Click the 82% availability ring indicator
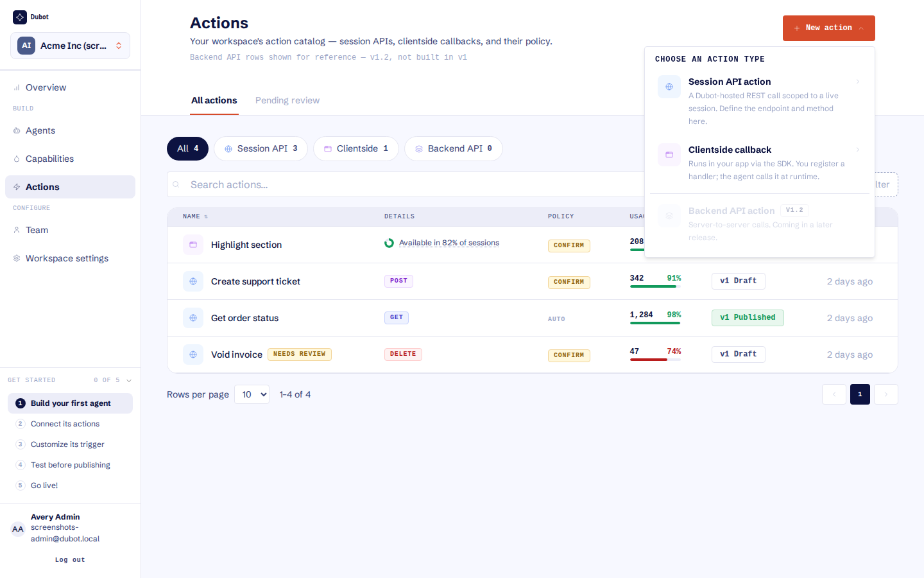Image resolution: width=924 pixels, height=578 pixels. [x=389, y=243]
